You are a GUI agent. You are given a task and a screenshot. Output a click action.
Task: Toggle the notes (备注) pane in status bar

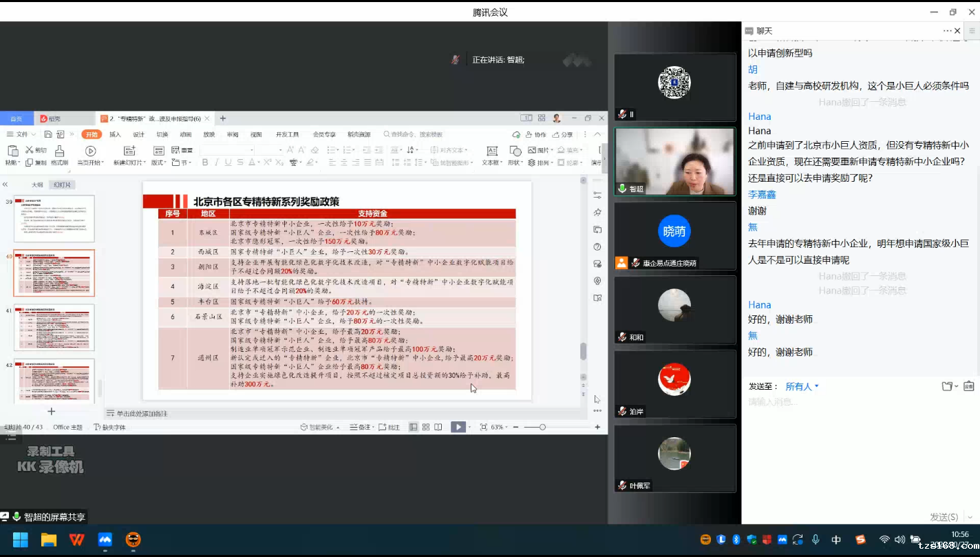[360, 427]
